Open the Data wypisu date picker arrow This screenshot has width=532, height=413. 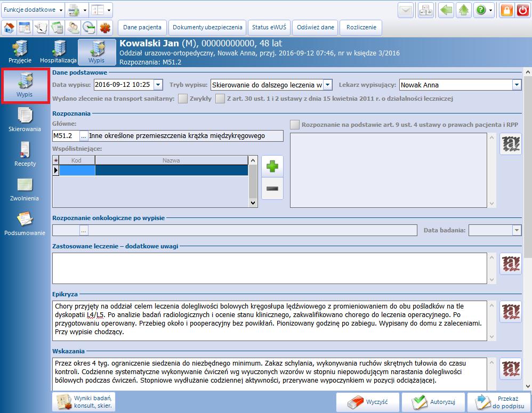point(158,85)
